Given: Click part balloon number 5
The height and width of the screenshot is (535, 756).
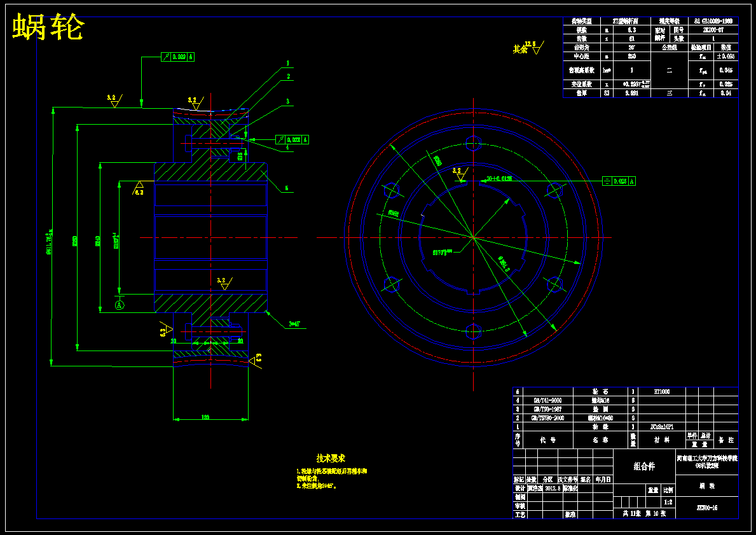Looking at the screenshot, I should click(286, 189).
